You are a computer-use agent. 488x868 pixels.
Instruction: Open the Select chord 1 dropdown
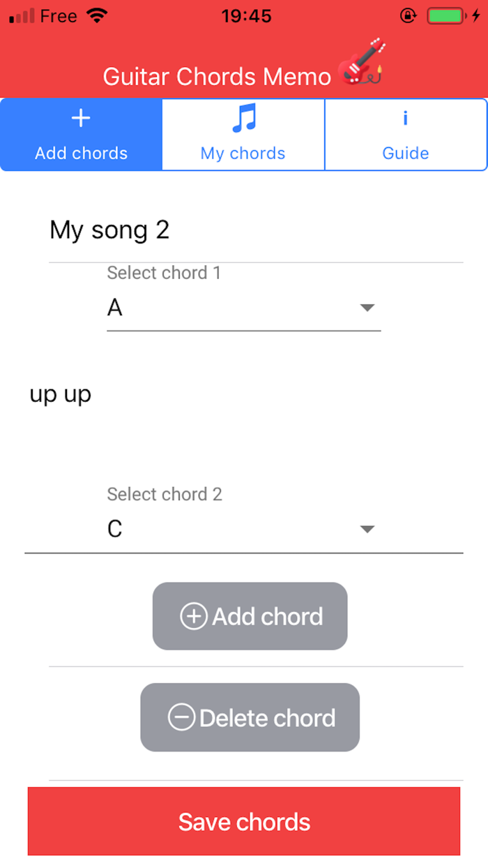click(244, 307)
